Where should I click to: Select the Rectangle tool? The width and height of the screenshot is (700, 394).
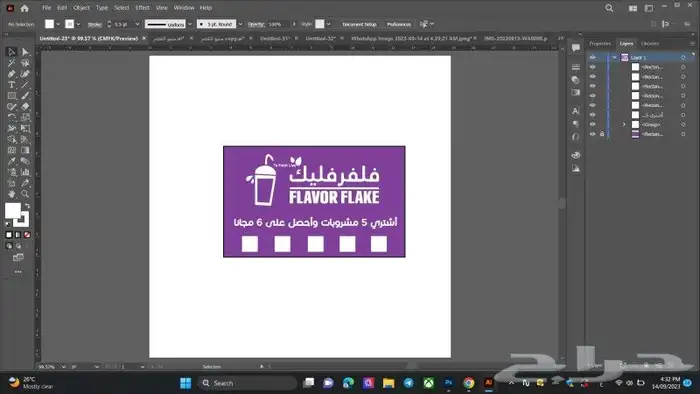point(12,95)
